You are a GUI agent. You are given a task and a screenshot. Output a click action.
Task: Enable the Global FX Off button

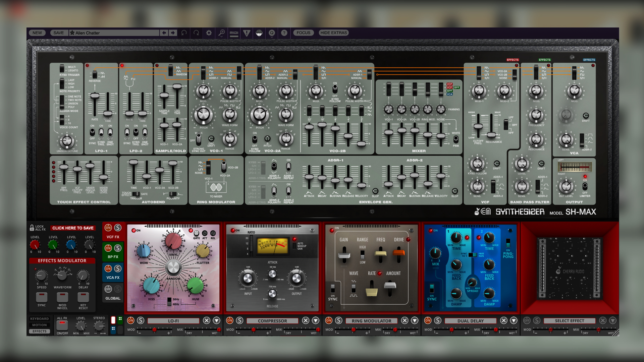108,289
